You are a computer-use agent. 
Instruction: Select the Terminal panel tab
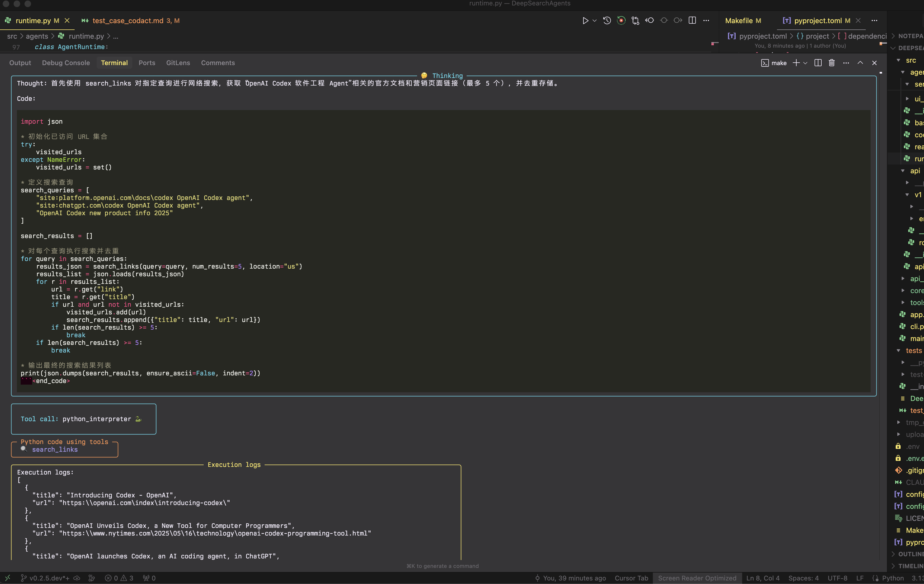(114, 63)
